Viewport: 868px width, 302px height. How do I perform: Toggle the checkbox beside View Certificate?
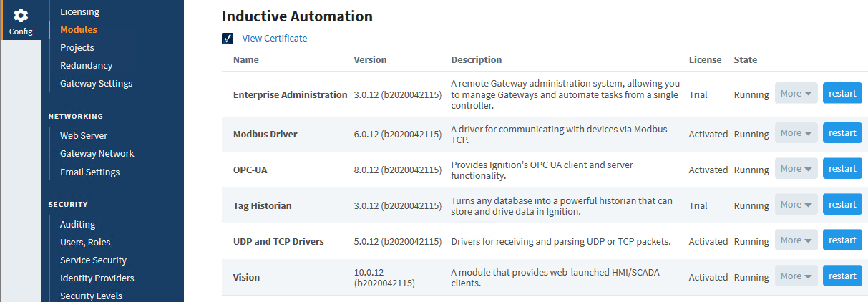[x=228, y=39]
